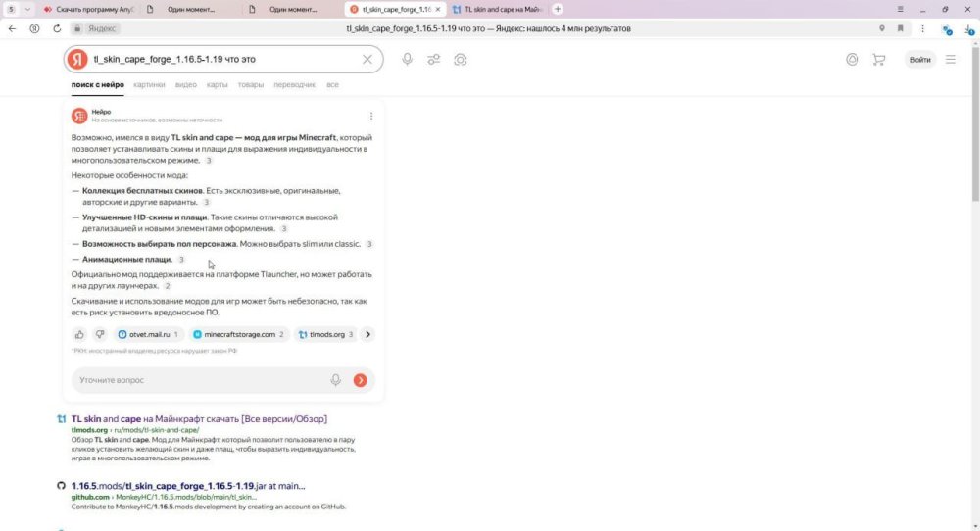Open the GitHub tl_skin_cape_forge jar result
The width and height of the screenshot is (980, 531).
click(x=188, y=486)
